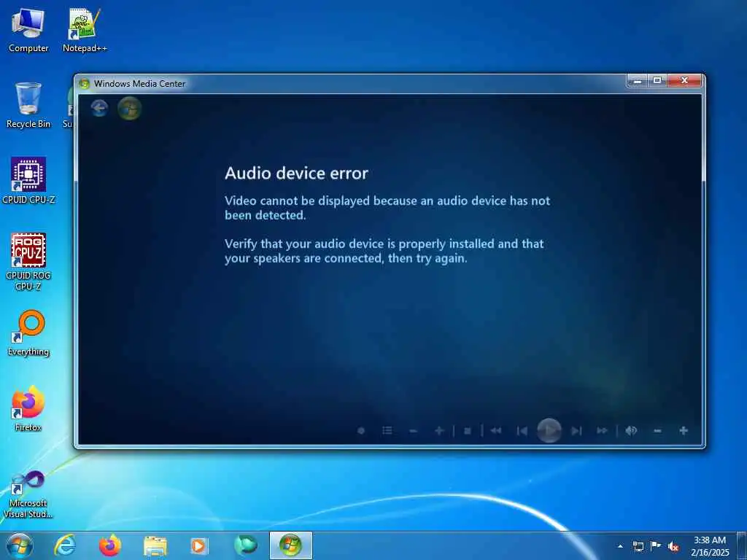The image size is (747, 560).
Task: Rewind using the double-left arrow button
Action: [x=495, y=430]
